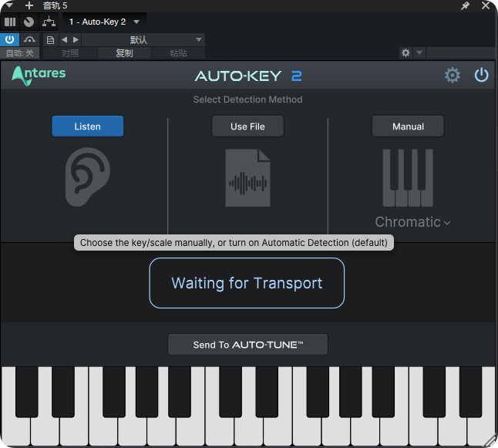498x448 pixels.
Task: Click the 粘贴 paste button
Action: point(178,53)
